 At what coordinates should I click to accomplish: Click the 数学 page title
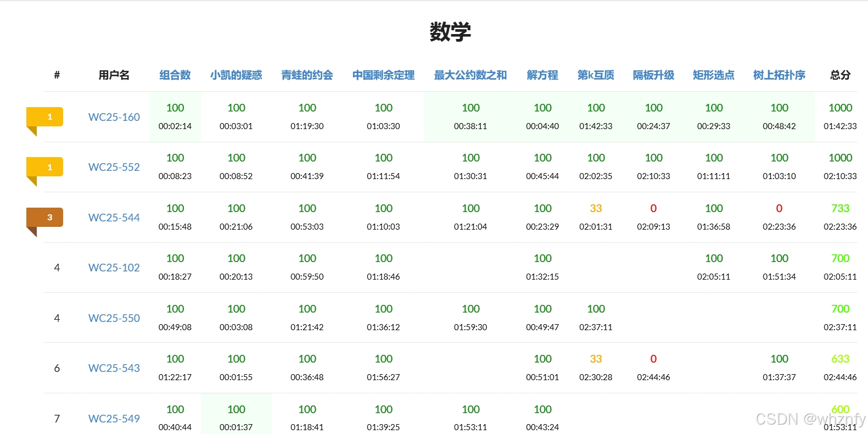click(x=450, y=32)
